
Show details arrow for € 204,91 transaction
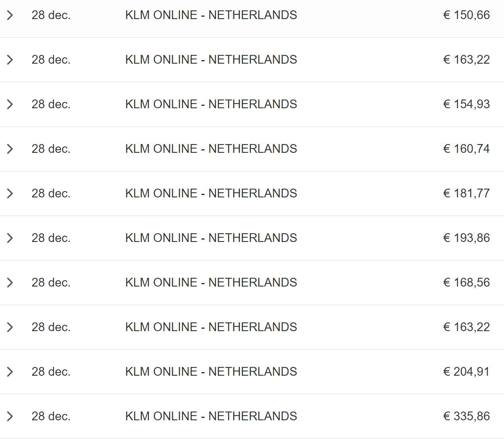[10, 372]
